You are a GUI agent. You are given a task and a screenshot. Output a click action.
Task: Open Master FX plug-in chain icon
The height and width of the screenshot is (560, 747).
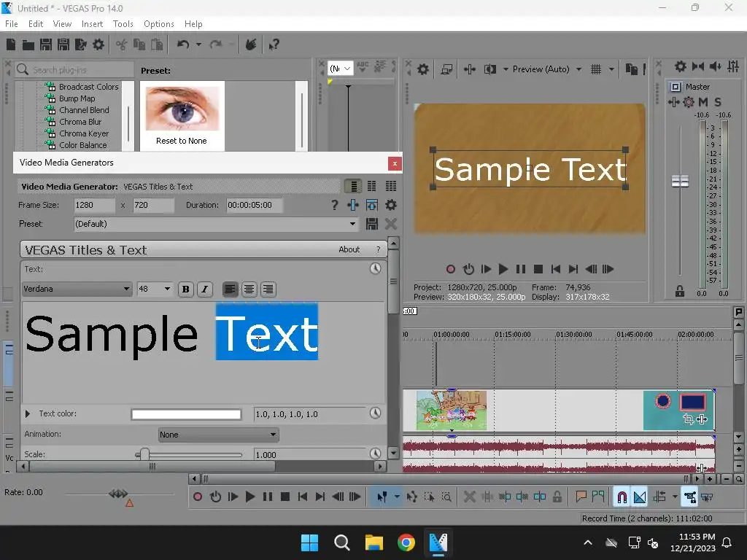(x=673, y=102)
